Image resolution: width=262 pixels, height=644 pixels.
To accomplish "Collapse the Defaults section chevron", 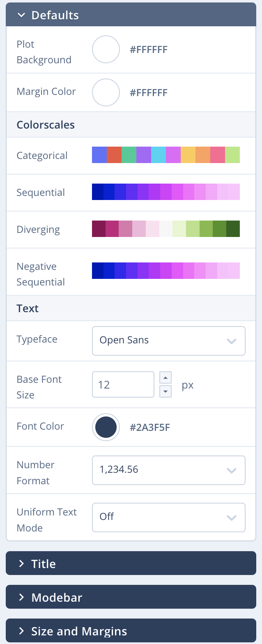I will (x=21, y=15).
